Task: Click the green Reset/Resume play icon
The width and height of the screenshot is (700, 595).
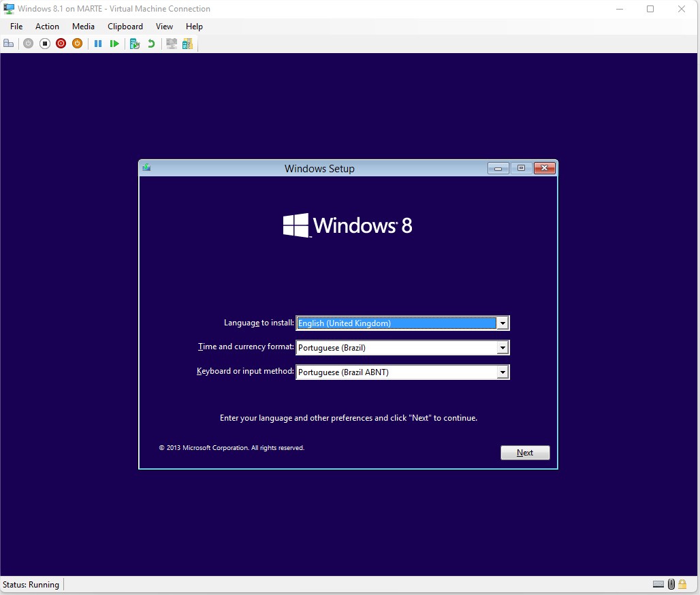Action: (x=114, y=44)
